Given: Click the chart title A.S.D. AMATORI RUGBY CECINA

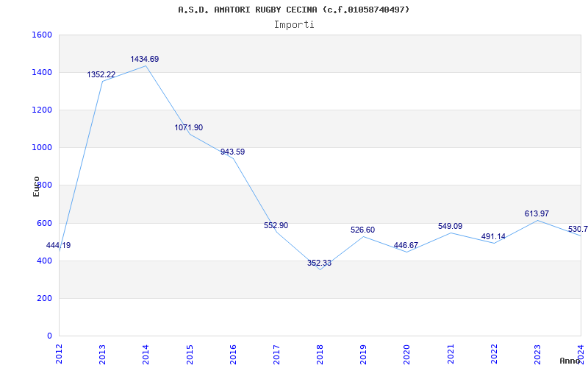Looking at the screenshot, I should point(294,10).
